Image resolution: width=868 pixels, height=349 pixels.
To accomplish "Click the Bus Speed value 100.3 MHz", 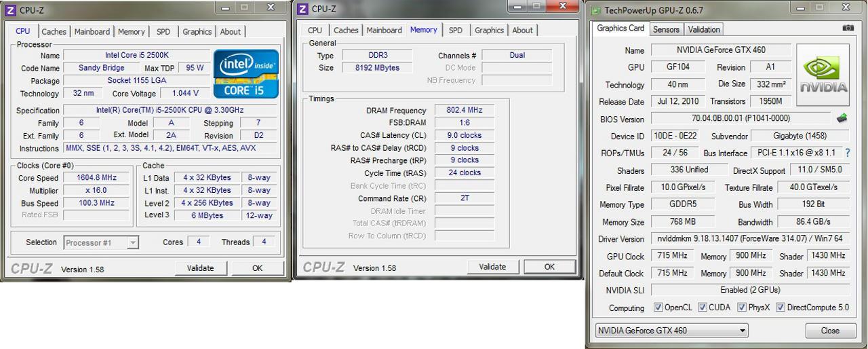I will [x=96, y=203].
